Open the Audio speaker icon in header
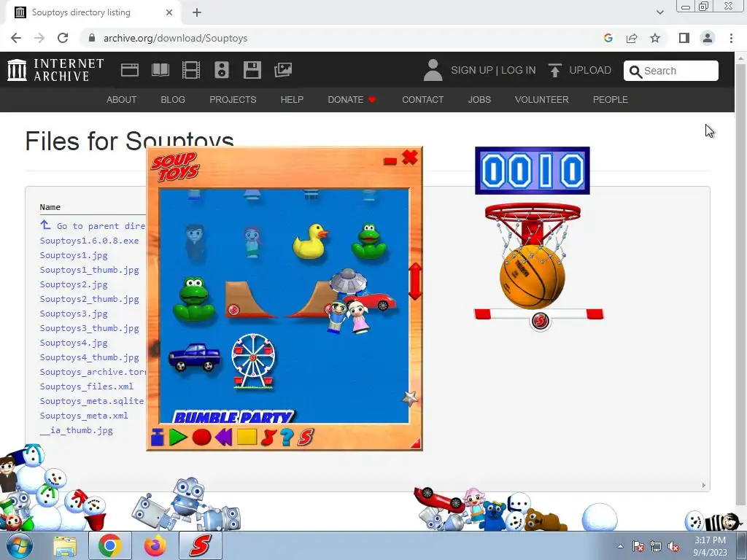 point(222,70)
